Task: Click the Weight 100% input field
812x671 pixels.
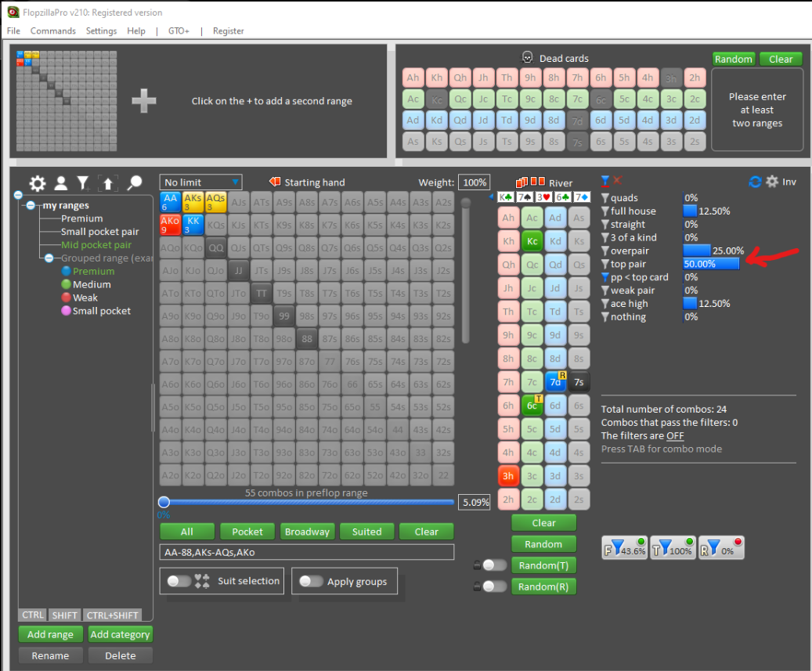Action: (475, 182)
